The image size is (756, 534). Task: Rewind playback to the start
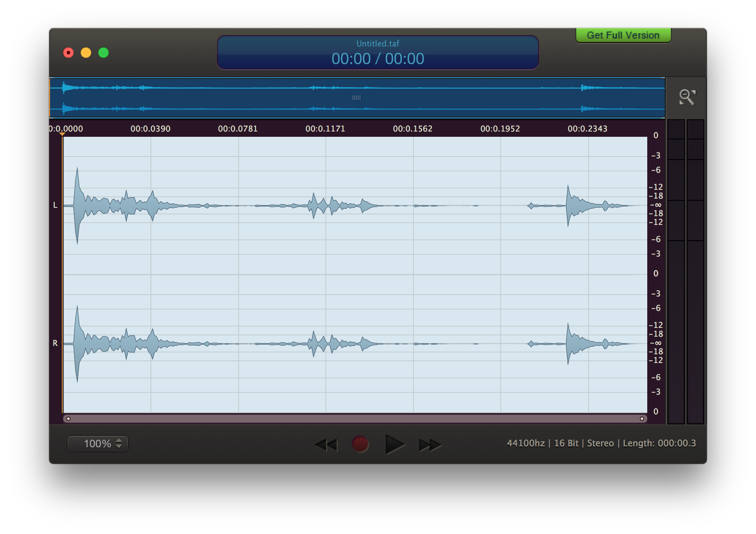(x=326, y=445)
